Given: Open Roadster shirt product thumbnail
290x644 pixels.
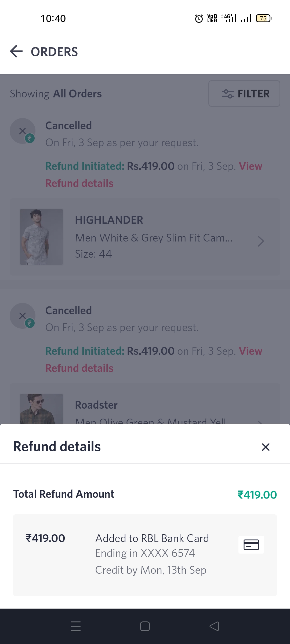Looking at the screenshot, I should coord(41,408).
